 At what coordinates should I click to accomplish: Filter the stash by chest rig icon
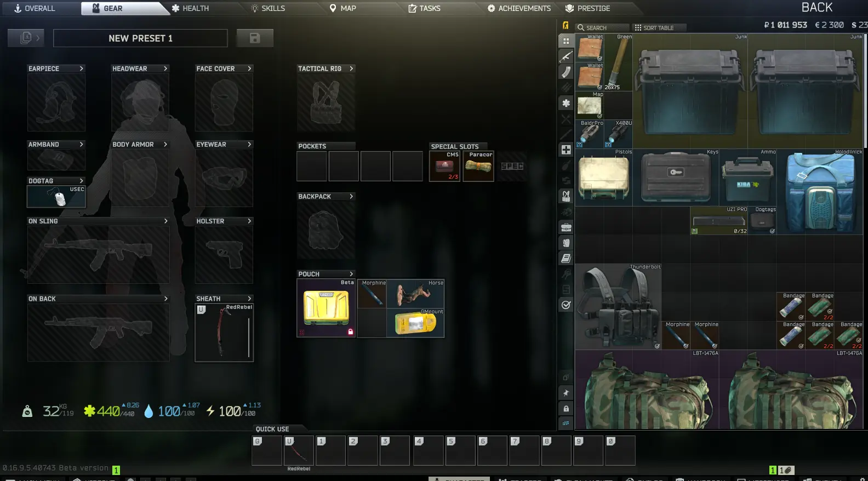[566, 196]
